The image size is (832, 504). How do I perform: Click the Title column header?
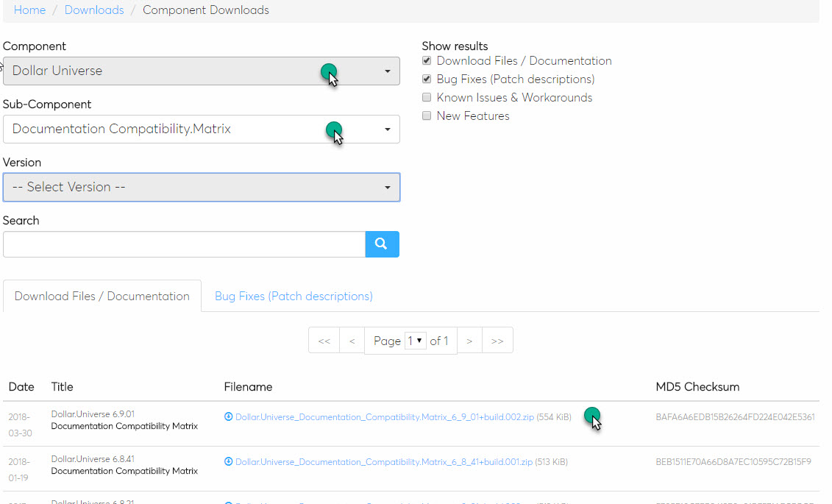tap(62, 387)
